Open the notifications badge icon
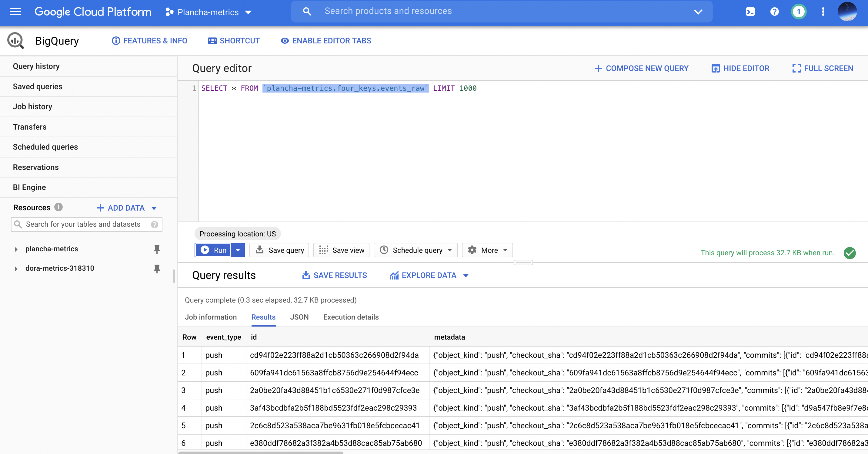 [x=798, y=12]
